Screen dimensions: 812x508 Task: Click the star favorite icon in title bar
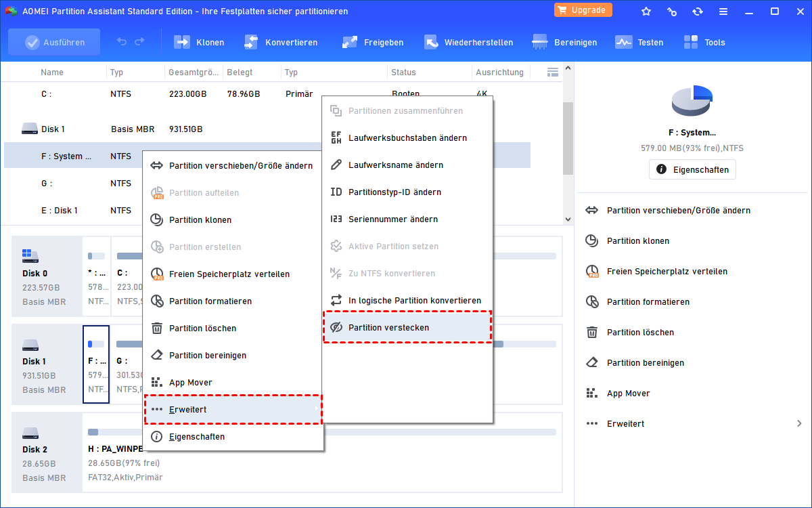(646, 12)
